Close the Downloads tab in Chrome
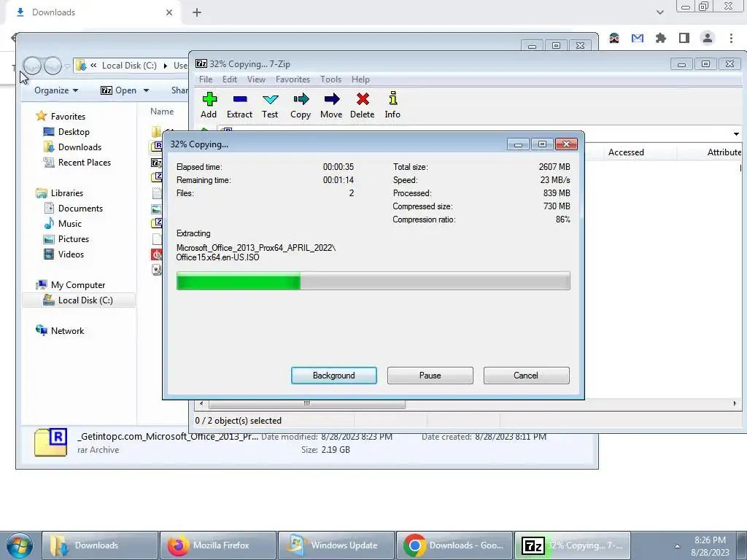Image resolution: width=747 pixels, height=560 pixels. (x=169, y=12)
